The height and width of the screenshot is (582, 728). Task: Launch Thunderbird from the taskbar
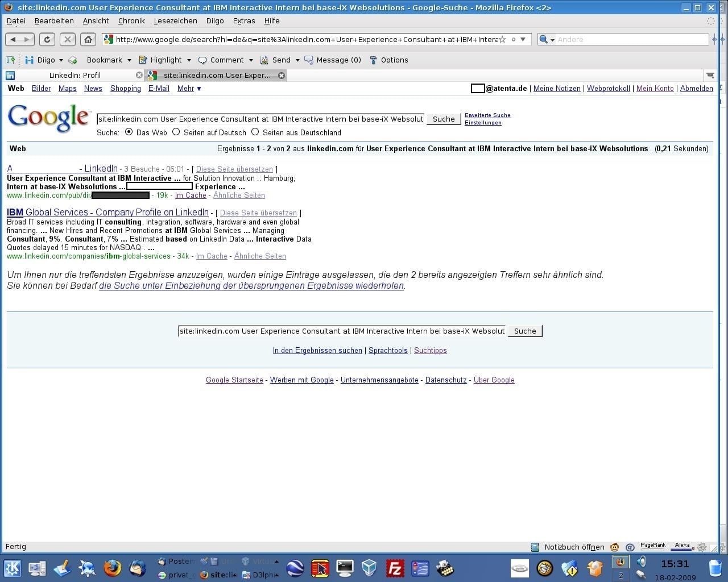click(138, 568)
